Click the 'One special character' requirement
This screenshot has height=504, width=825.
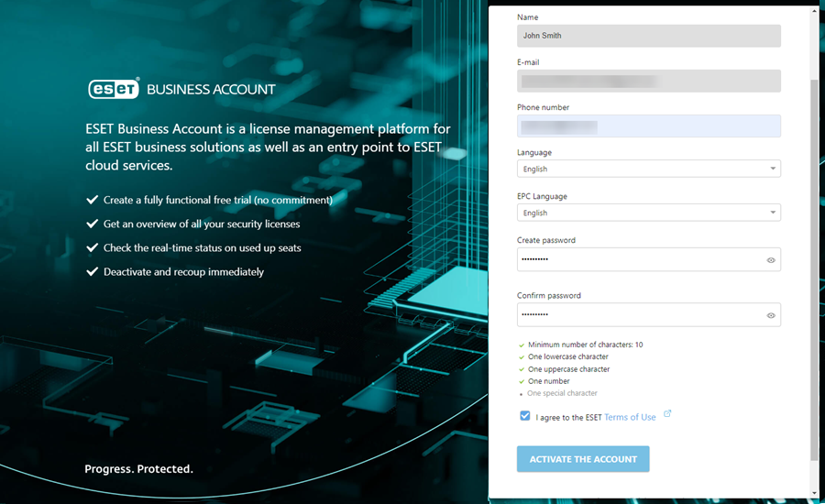562,393
